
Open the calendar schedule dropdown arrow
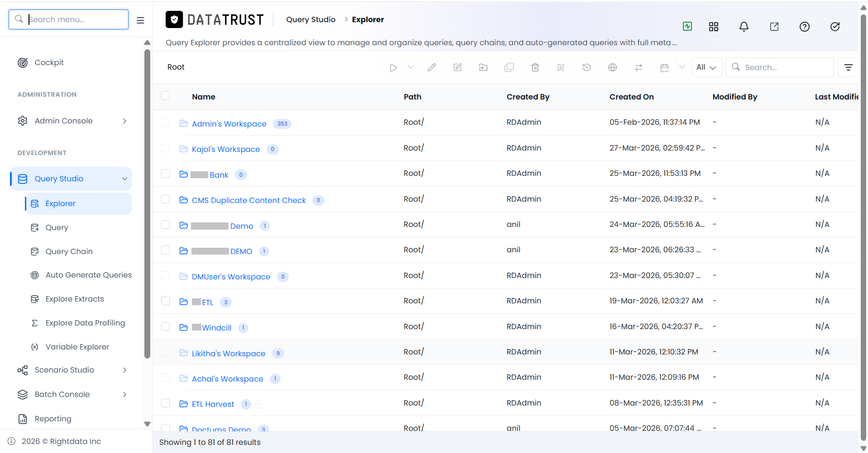[682, 67]
